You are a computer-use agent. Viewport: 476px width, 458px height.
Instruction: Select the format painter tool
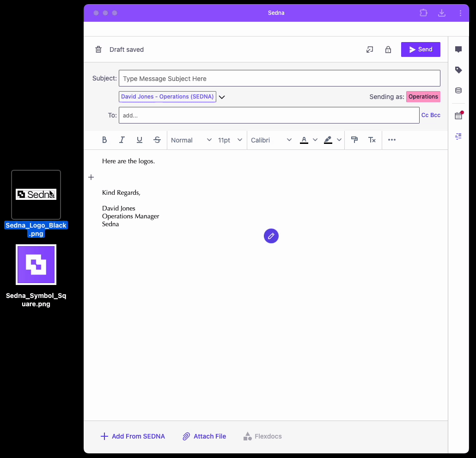(x=354, y=140)
